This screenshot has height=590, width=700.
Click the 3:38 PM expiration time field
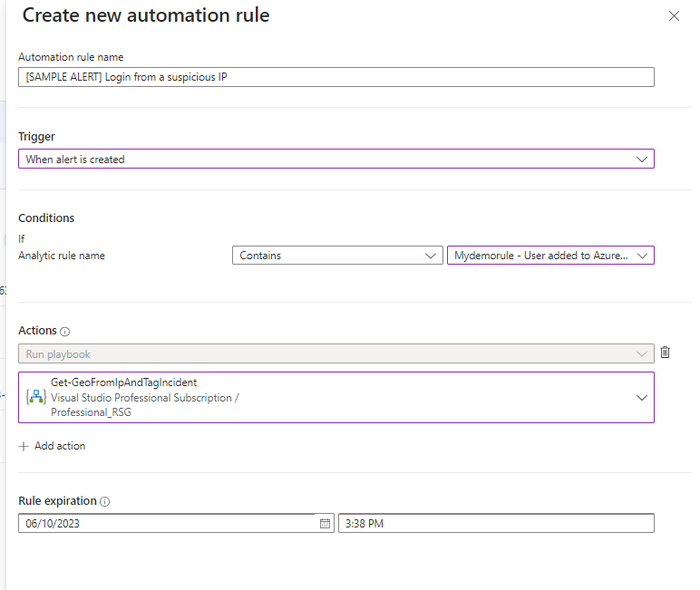point(495,523)
